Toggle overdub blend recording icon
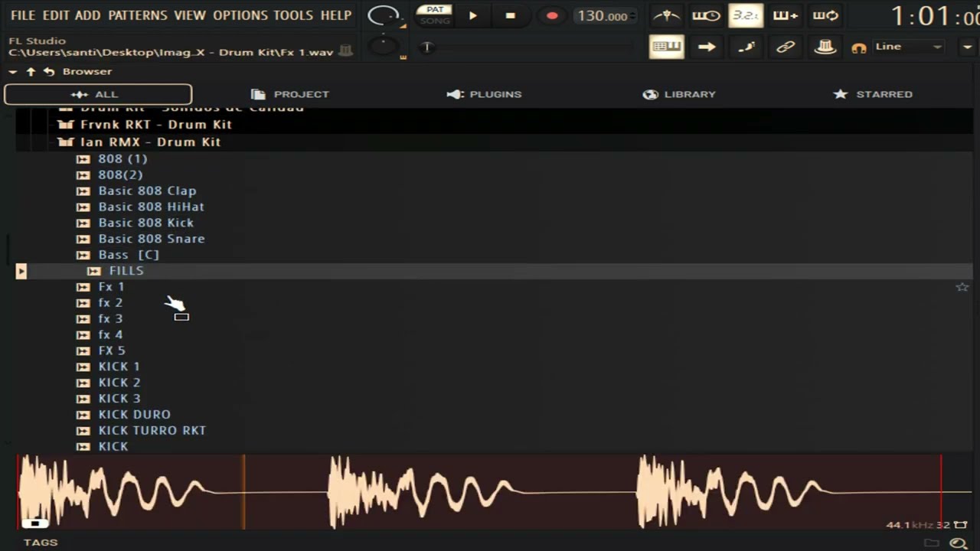The width and height of the screenshot is (980, 551). click(786, 15)
